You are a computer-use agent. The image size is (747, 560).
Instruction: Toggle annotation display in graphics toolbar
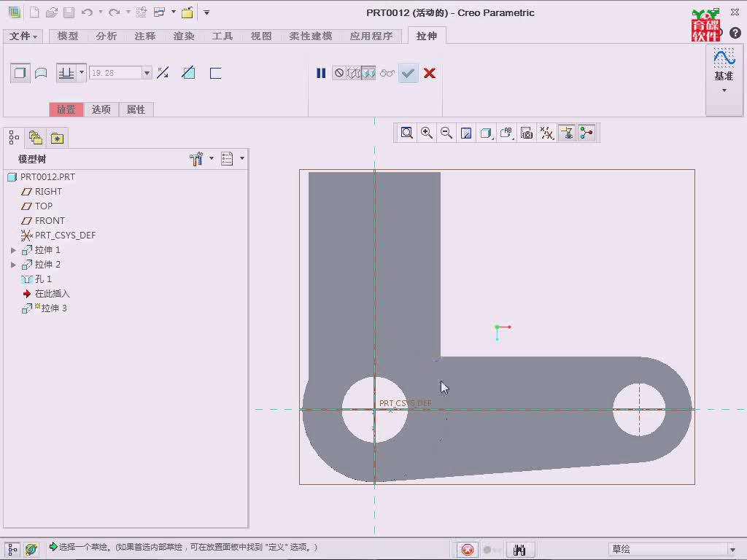pos(566,133)
